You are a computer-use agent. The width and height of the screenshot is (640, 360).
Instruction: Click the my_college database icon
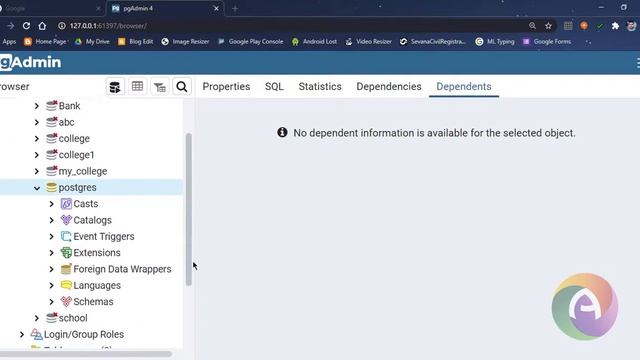click(51, 171)
